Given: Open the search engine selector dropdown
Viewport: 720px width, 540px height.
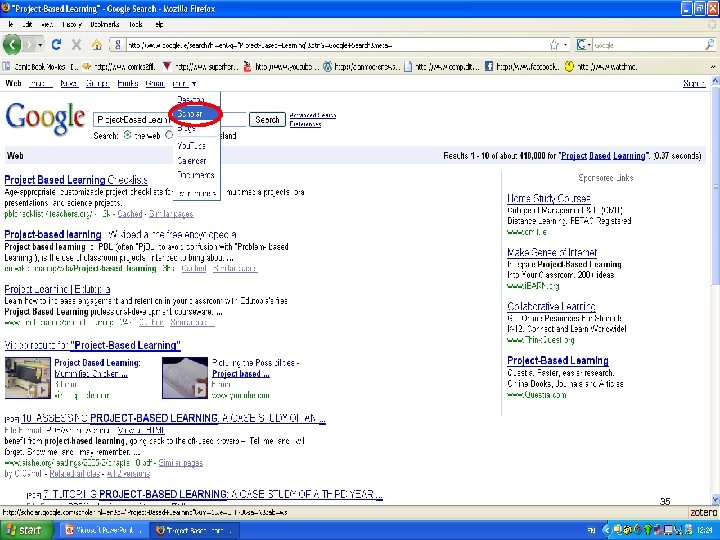Looking at the screenshot, I should point(584,45).
